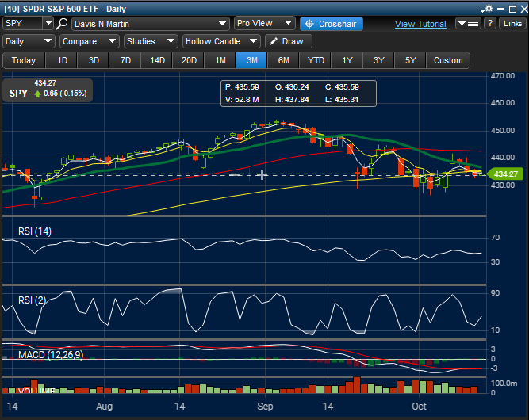
Task: Click the SPY price legend box
Action: [x=48, y=90]
